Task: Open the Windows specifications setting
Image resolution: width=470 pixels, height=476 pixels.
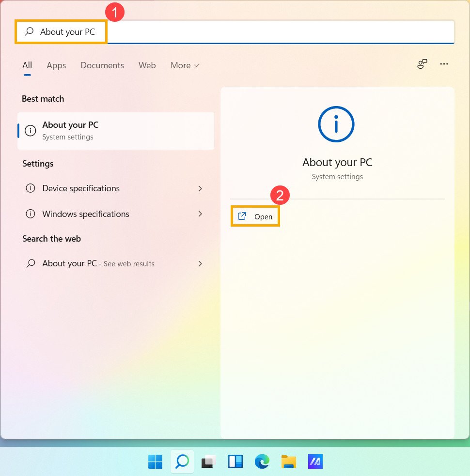Action: coord(116,214)
